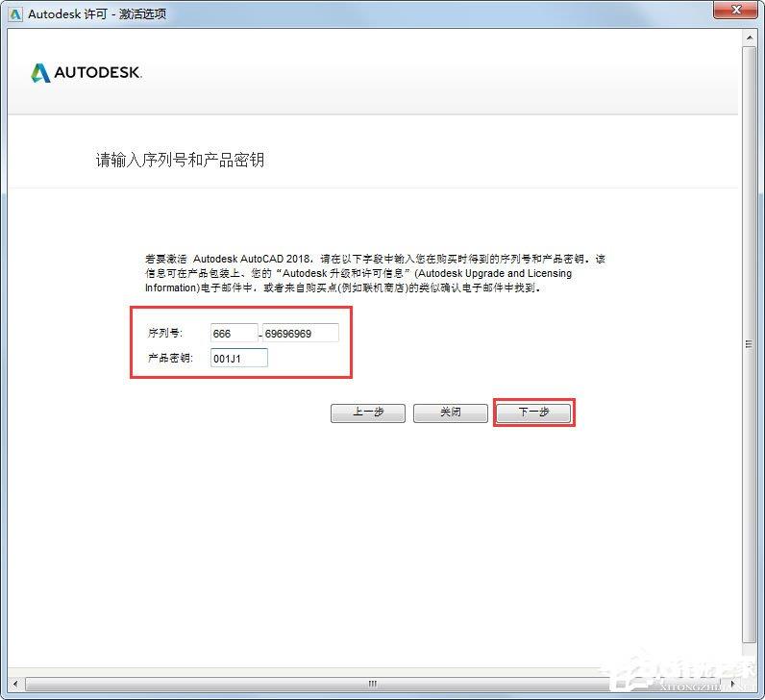Image resolution: width=765 pixels, height=700 pixels.
Task: Click the Autodesk logo in header
Action: [86, 73]
